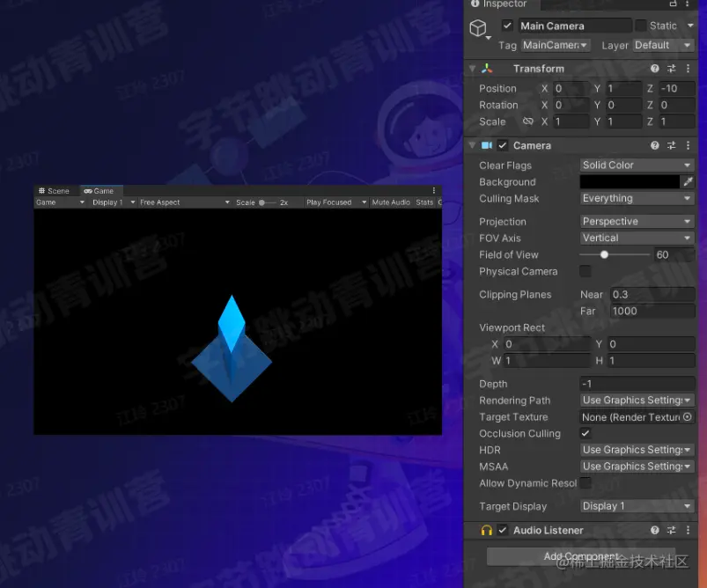Open the Culling Mask dropdown
This screenshot has width=707, height=588.
637,198
